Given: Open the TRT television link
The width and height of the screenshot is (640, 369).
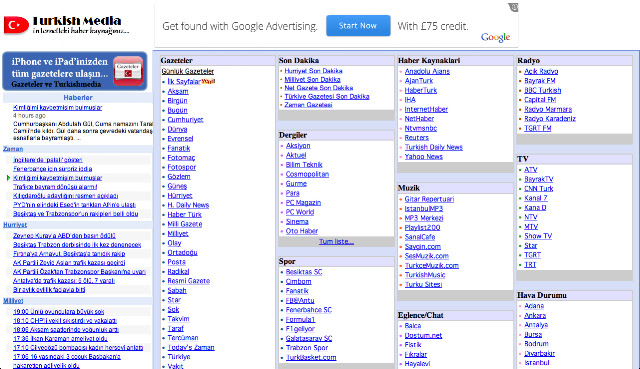Looking at the screenshot, I should coord(530,265).
